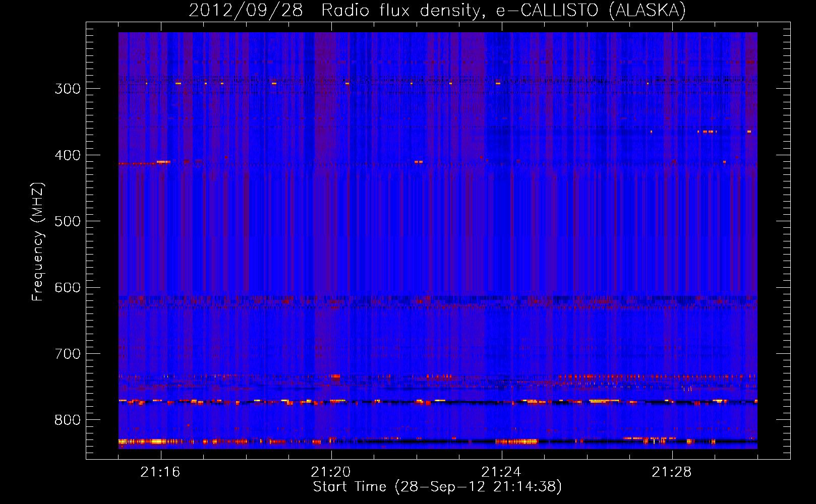Click the 600 frequency tick label
This screenshot has width=816, height=504.
(x=68, y=288)
